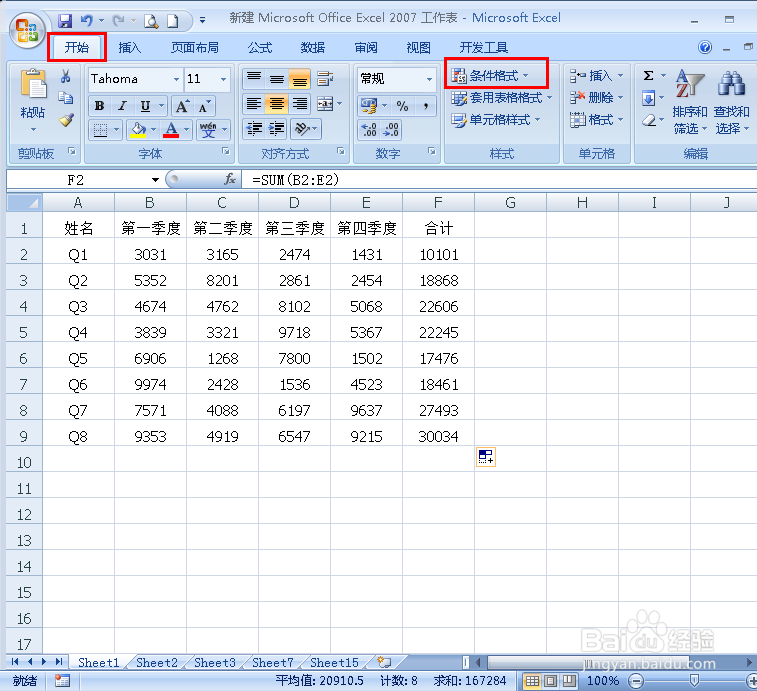The width and height of the screenshot is (757, 691).
Task: Switch to Sheet15 worksheet tab
Action: click(334, 663)
